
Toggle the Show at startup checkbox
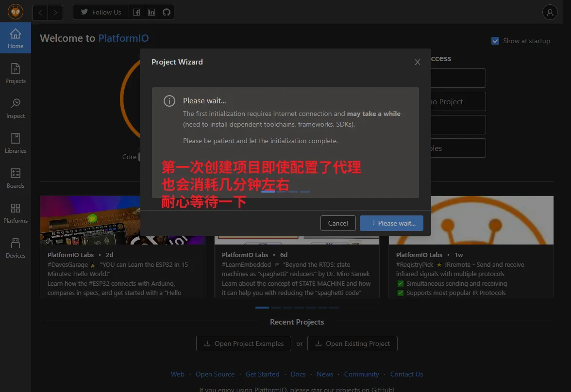pos(495,41)
